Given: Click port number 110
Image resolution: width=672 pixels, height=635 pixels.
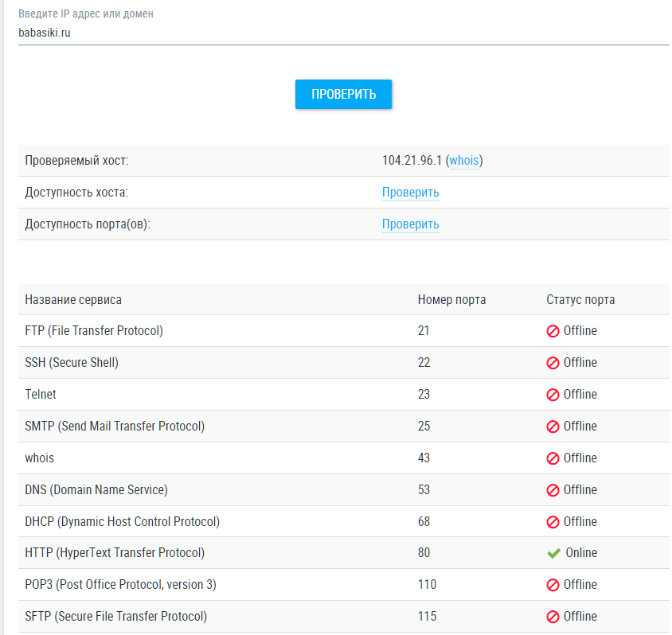Looking at the screenshot, I should (427, 585).
